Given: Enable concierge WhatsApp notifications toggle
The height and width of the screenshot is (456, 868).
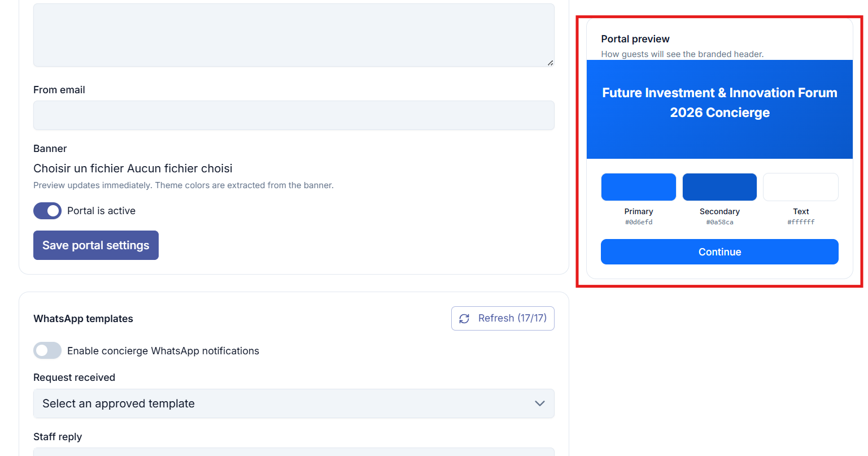Looking at the screenshot, I should (x=47, y=350).
